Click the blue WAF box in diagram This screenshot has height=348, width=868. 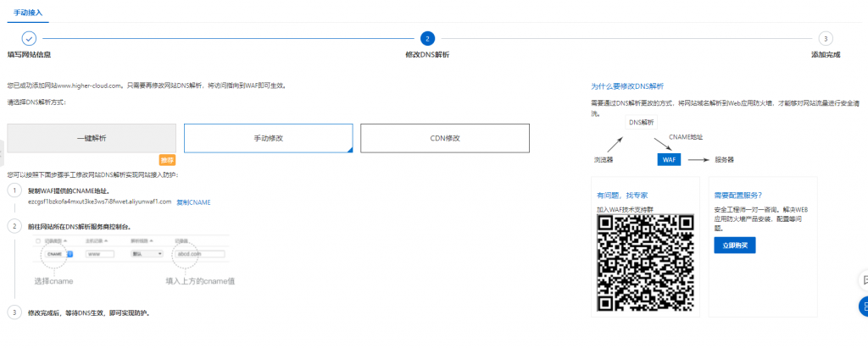pos(669,159)
